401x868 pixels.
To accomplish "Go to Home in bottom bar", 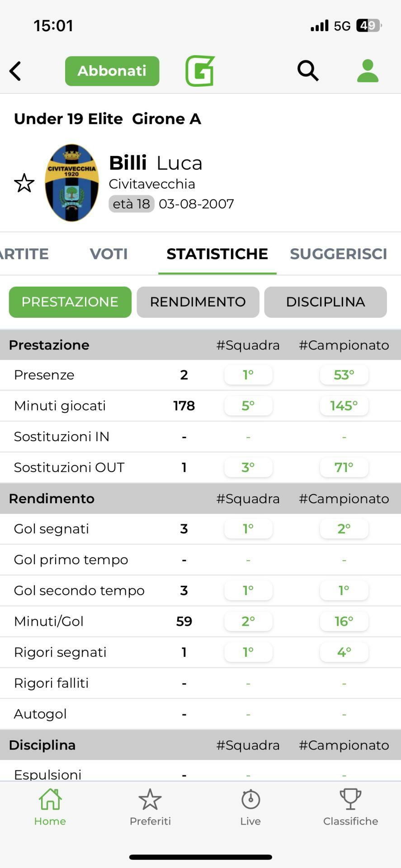I will [x=50, y=807].
